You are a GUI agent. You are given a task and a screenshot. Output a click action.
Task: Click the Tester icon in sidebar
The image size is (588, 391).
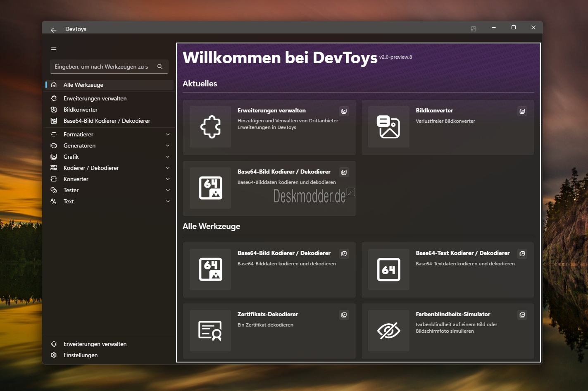(x=54, y=190)
